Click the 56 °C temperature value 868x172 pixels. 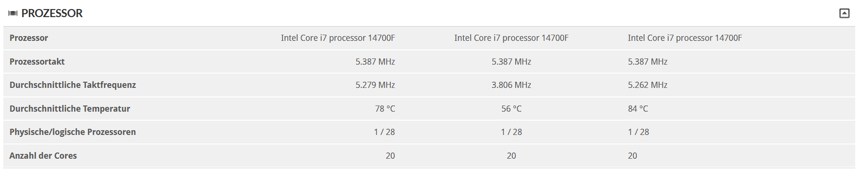pos(511,109)
